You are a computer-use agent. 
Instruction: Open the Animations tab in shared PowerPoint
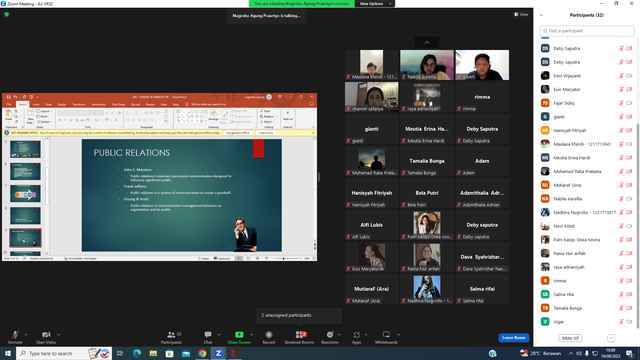[x=98, y=104]
